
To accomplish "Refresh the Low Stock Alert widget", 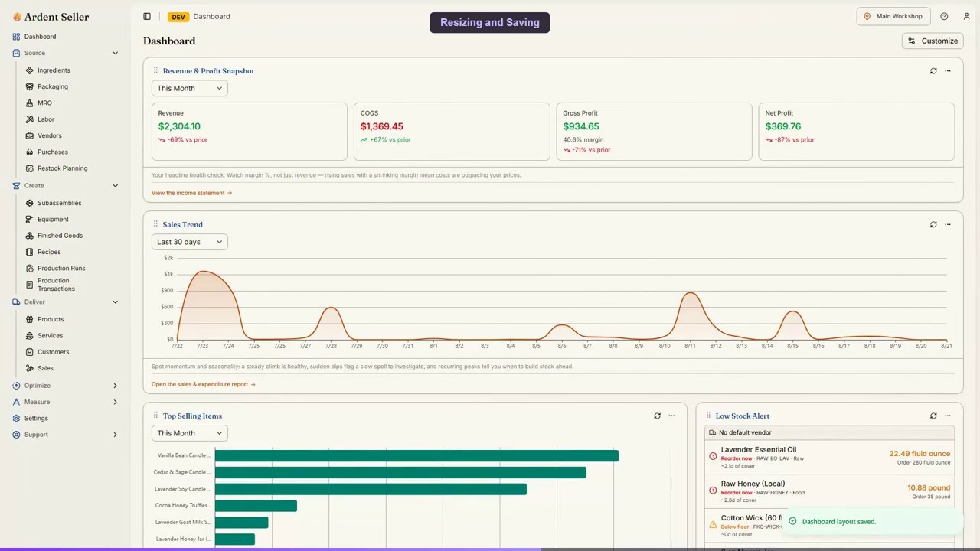I will [x=933, y=416].
